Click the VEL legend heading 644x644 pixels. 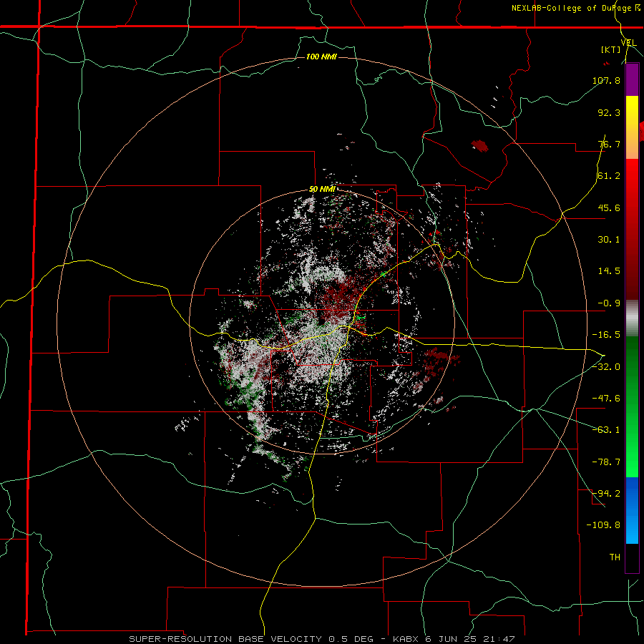click(x=628, y=43)
